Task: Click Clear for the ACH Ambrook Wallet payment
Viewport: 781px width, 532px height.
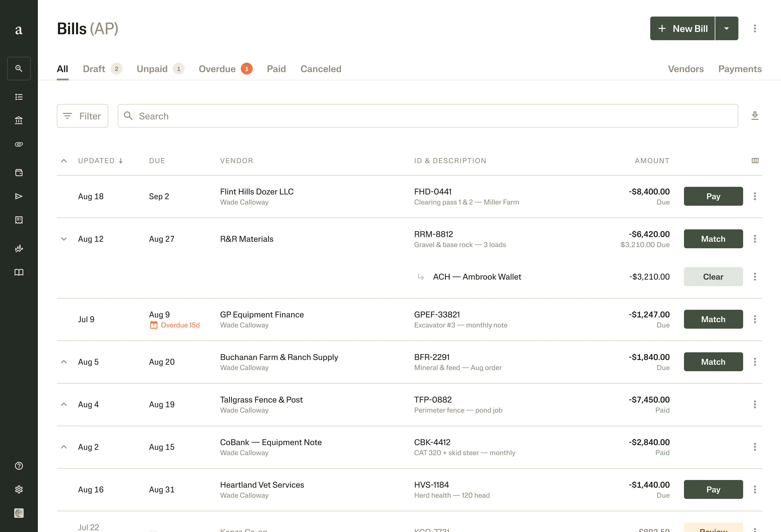Action: 713,277
